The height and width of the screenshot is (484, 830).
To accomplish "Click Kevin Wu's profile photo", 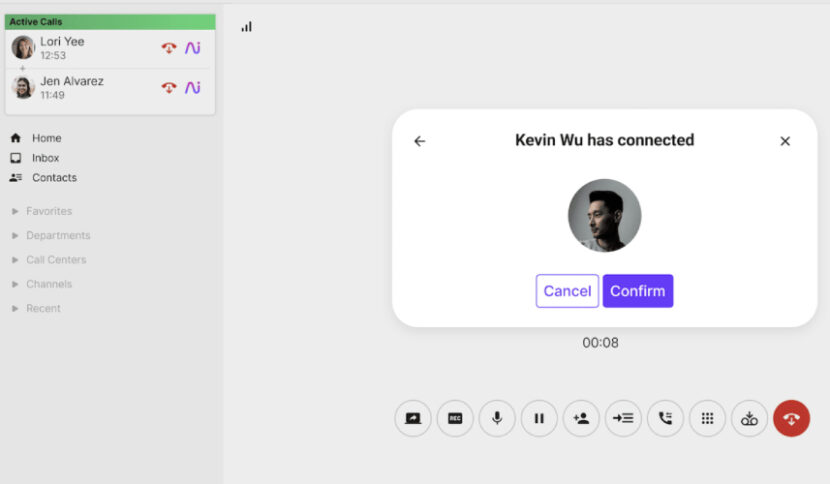I will tap(604, 215).
